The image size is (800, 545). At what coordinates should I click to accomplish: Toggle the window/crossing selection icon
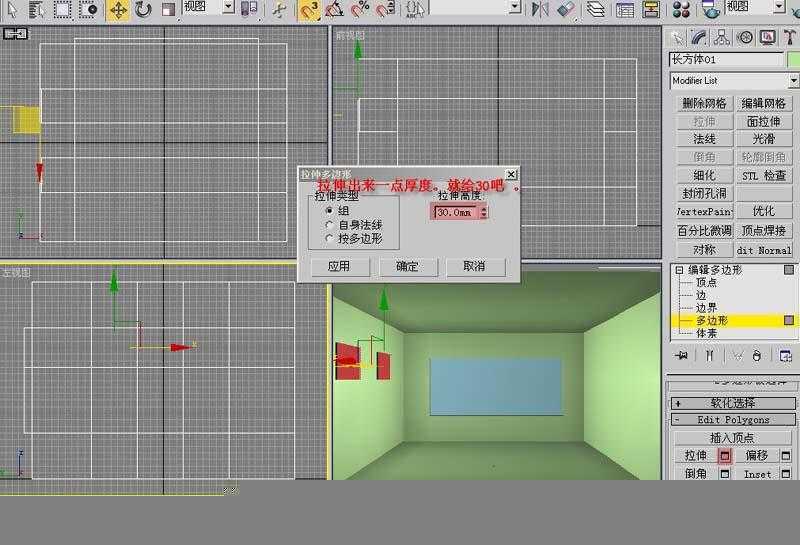point(89,9)
